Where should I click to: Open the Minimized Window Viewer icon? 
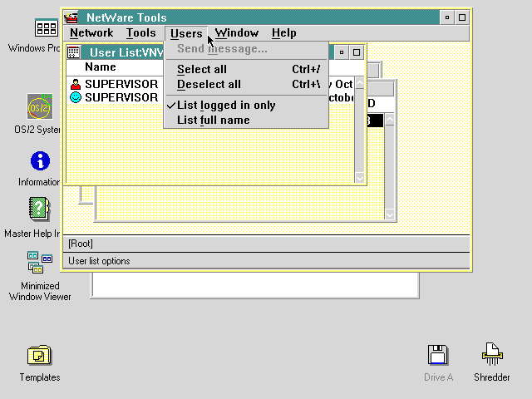coord(40,263)
